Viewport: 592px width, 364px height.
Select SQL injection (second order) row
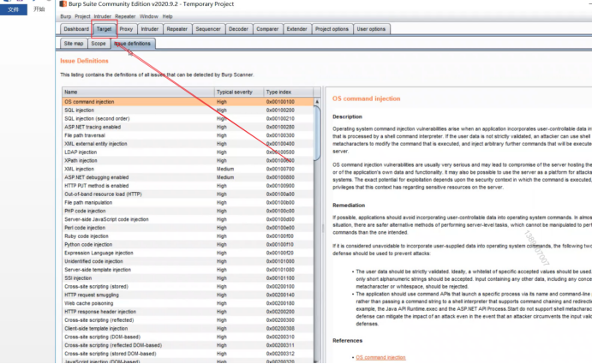pos(188,118)
